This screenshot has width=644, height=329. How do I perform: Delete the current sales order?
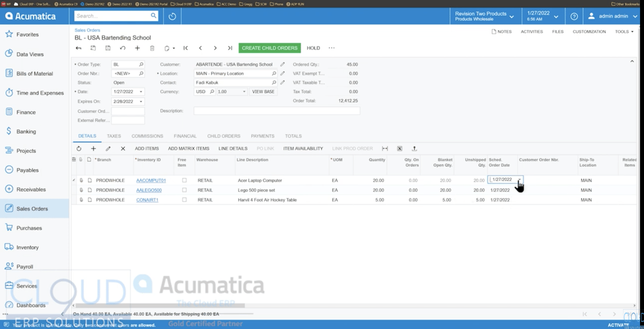[x=152, y=48]
